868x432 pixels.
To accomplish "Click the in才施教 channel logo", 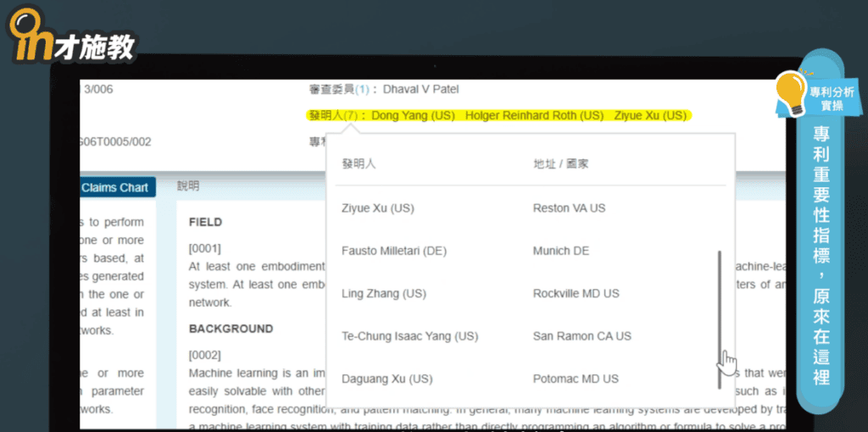I will click(x=72, y=38).
